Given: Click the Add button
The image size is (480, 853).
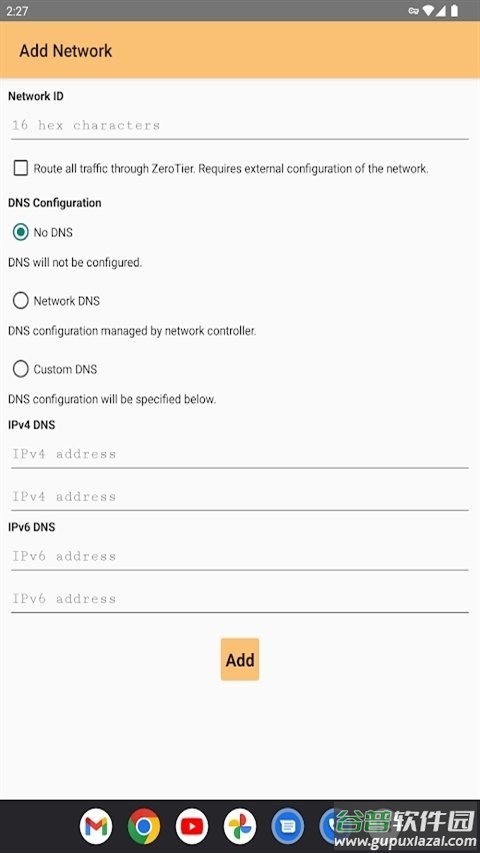Looking at the screenshot, I should coord(240,659).
